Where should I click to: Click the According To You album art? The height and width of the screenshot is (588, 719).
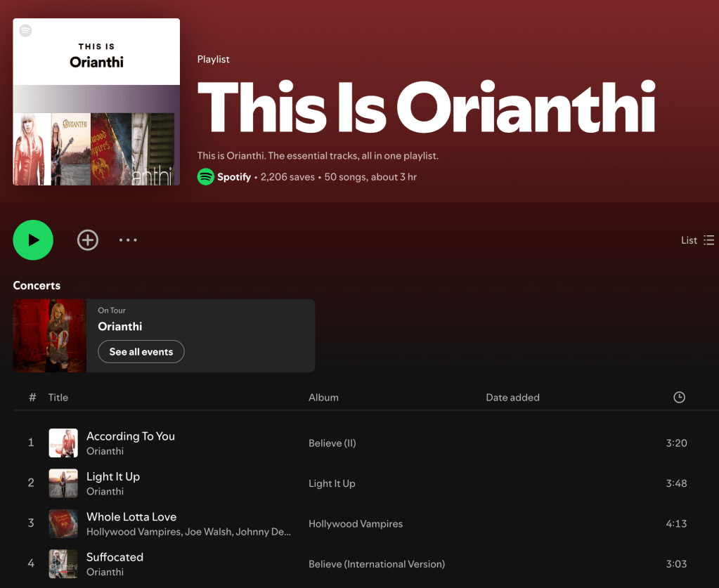coord(63,443)
